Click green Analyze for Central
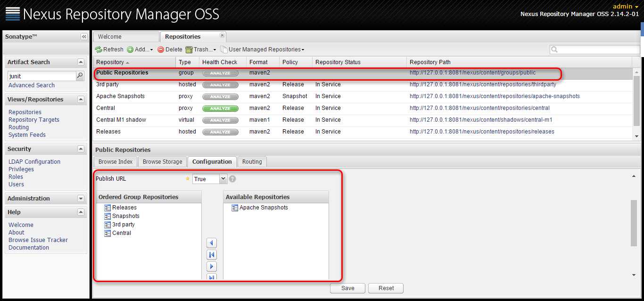 220,109
